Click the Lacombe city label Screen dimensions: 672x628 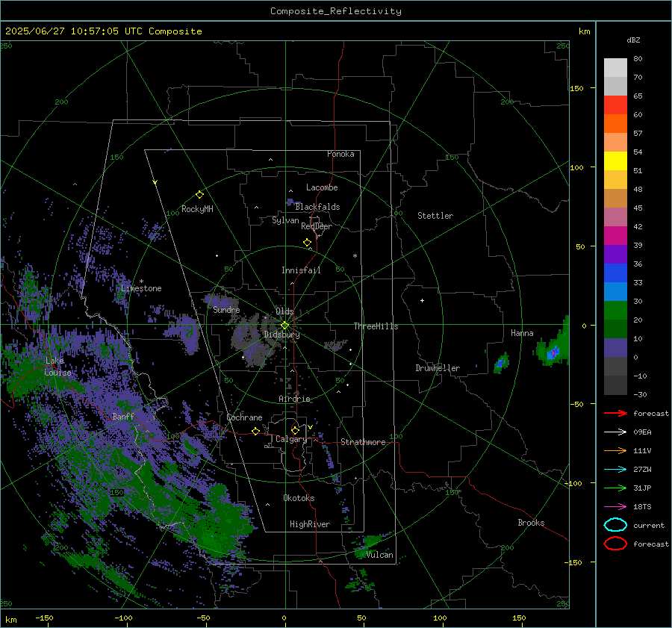click(x=322, y=187)
